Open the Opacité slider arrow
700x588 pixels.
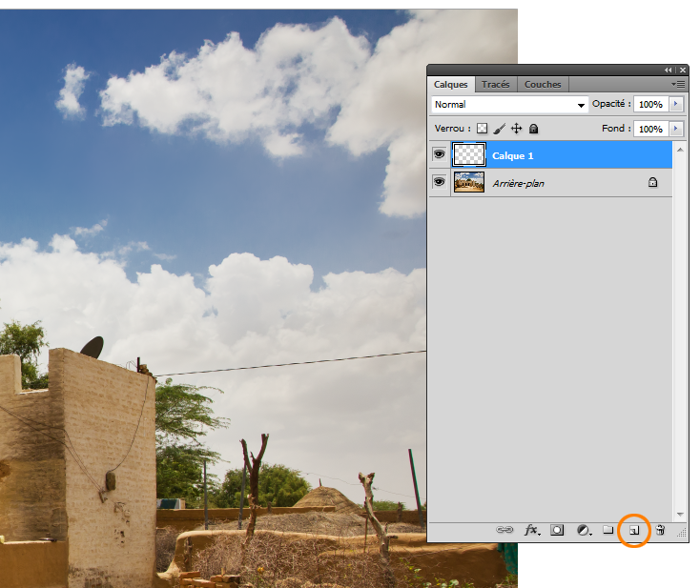pyautogui.click(x=676, y=104)
